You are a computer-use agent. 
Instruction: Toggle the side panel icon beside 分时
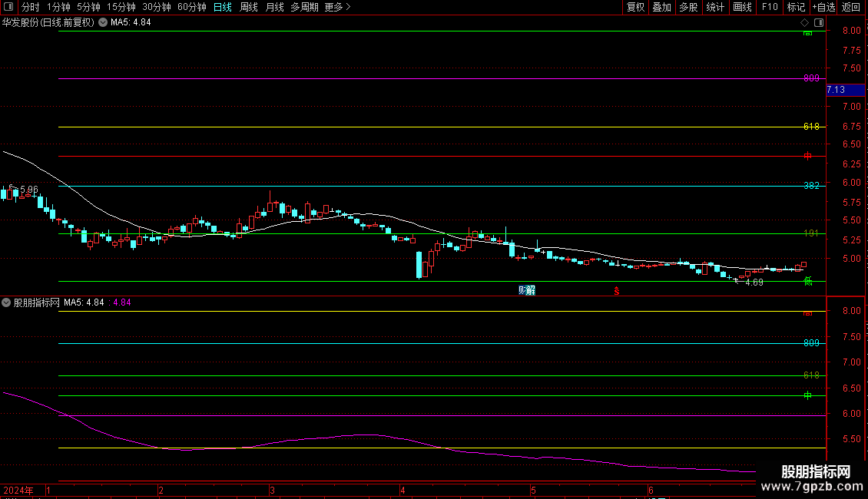click(8, 7)
